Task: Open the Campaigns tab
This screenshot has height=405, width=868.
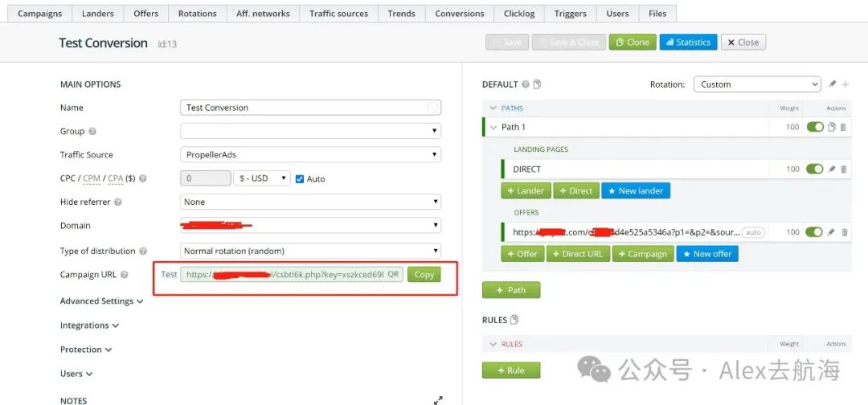Action: (x=40, y=14)
